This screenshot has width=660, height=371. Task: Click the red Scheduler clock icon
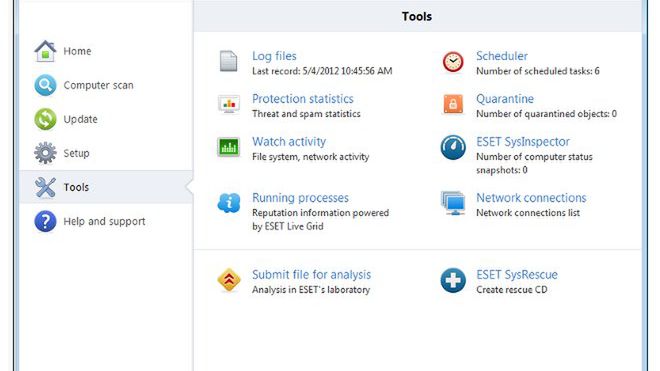(x=453, y=61)
